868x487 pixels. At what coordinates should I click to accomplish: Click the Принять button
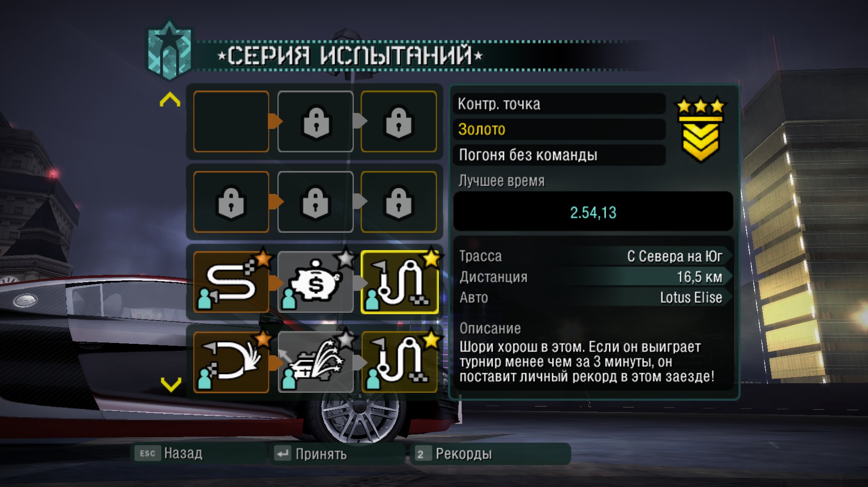click(337, 454)
